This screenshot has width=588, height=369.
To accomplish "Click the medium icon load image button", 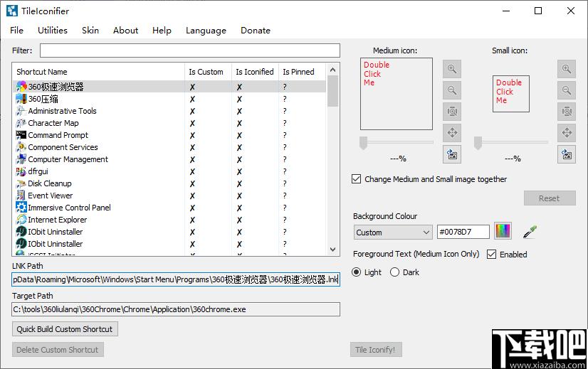I will tap(451, 154).
